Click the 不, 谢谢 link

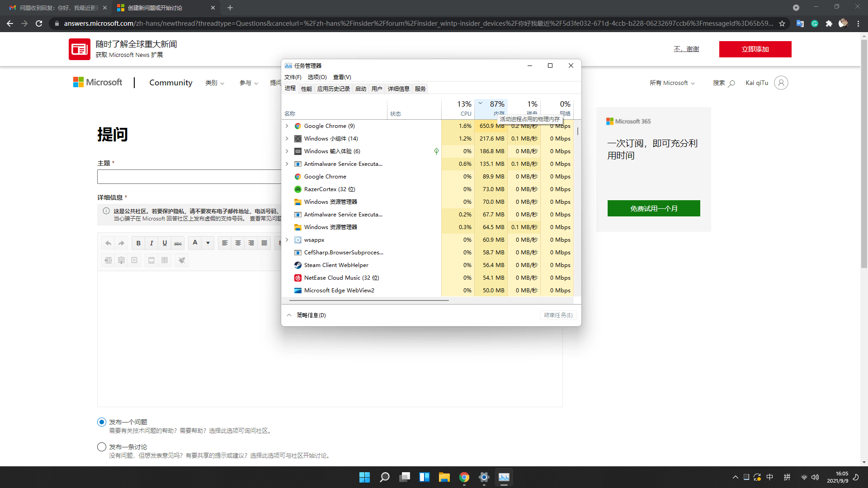tap(686, 49)
